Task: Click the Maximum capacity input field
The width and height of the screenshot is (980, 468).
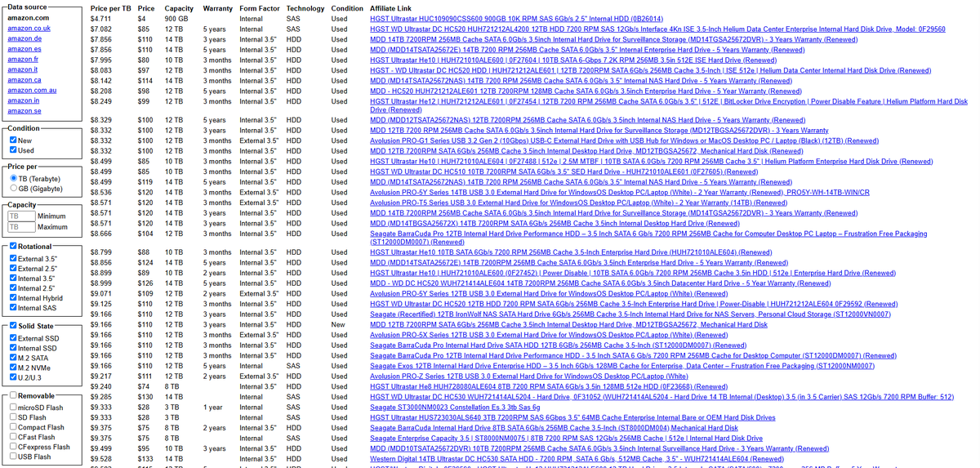Action: pos(20,227)
